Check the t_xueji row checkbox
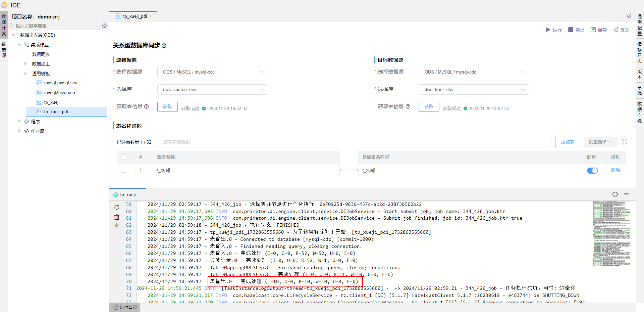 click(124, 170)
